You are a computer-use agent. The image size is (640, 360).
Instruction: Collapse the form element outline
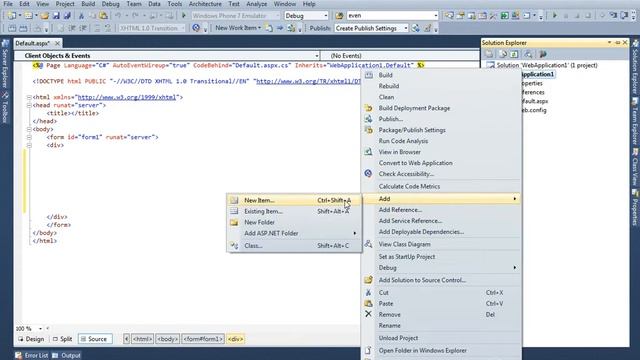click(29, 137)
